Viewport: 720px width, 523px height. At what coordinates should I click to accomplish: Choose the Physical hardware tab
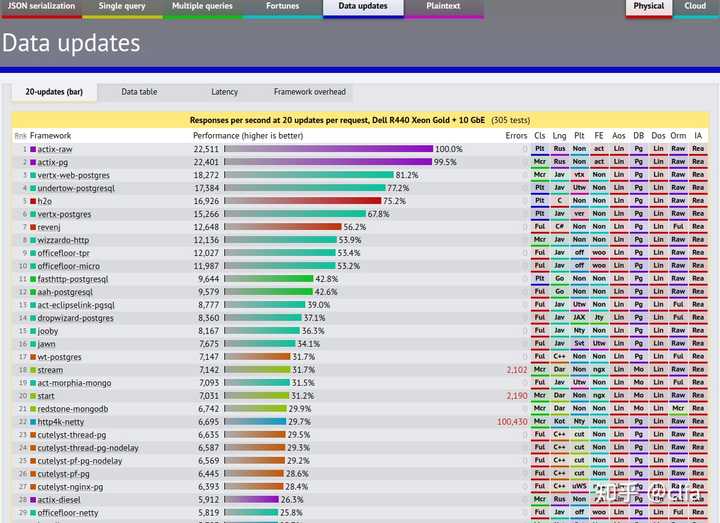(648, 8)
